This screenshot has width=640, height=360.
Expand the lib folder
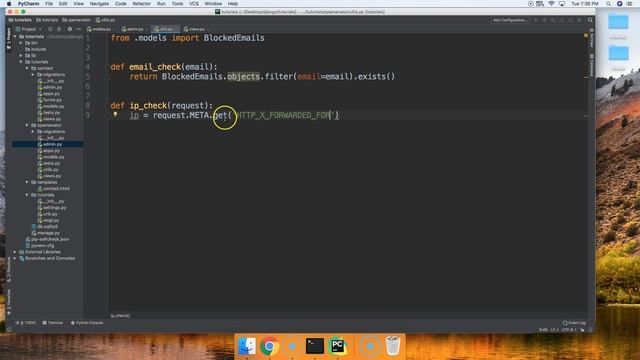(x=21, y=56)
